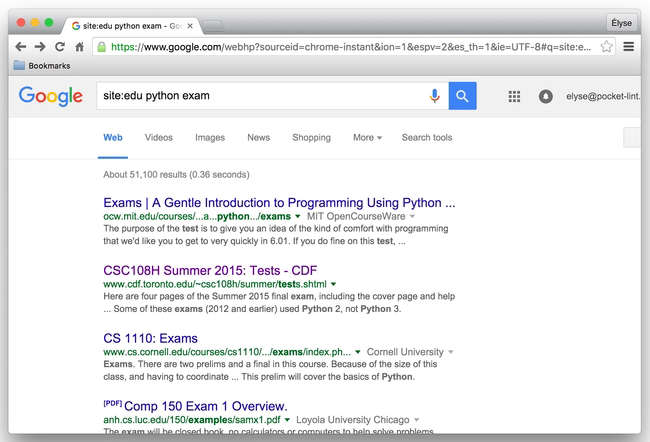Open the Google apps grid
650x442 pixels.
tap(514, 97)
